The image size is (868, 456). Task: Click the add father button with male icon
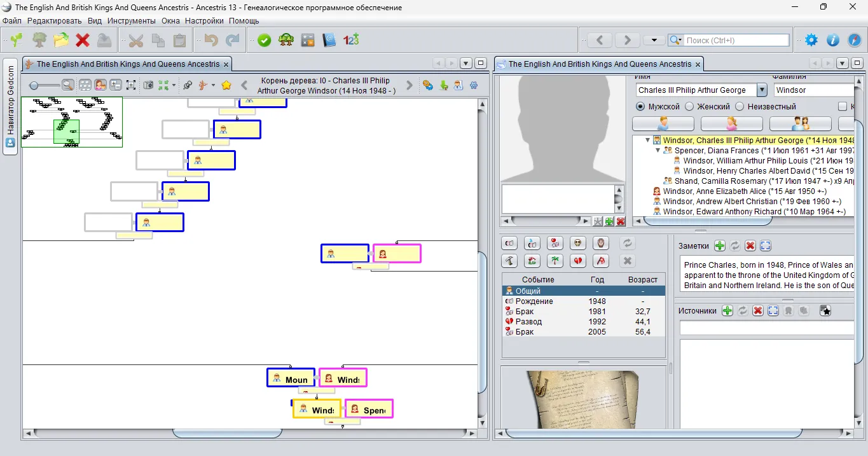point(663,123)
